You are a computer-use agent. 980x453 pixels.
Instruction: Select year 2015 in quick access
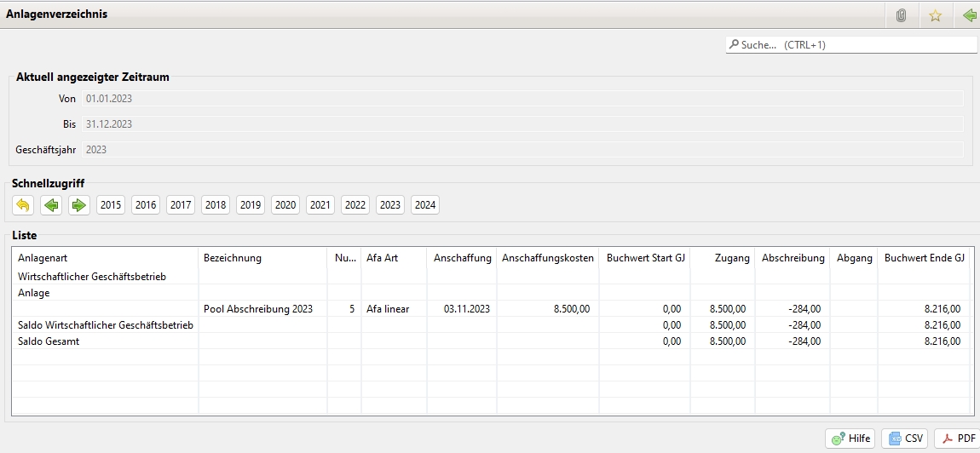click(x=111, y=205)
